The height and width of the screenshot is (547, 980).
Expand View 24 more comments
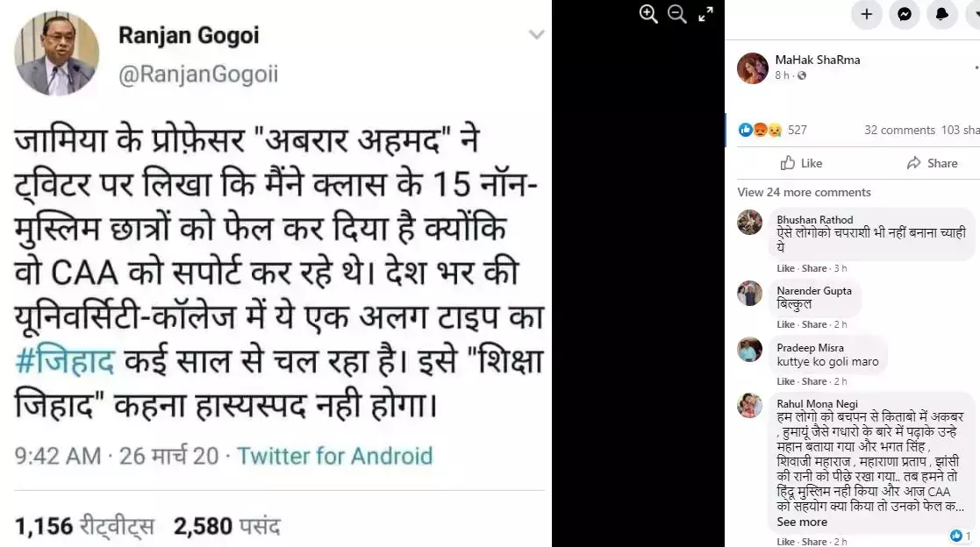pos(804,192)
